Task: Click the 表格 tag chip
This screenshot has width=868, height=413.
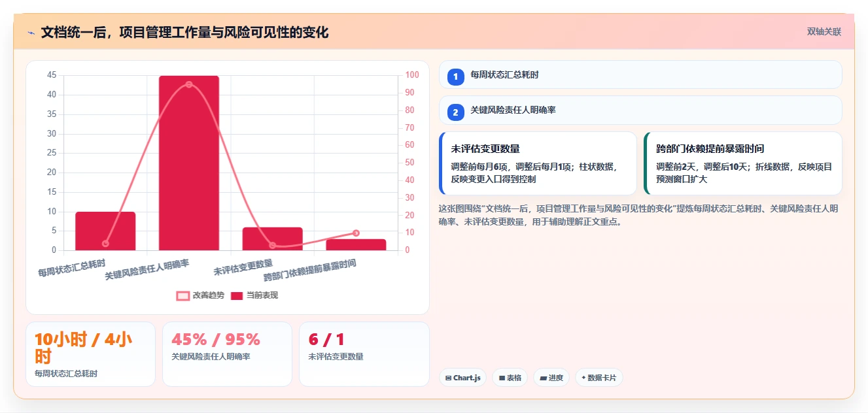Action: pos(510,378)
